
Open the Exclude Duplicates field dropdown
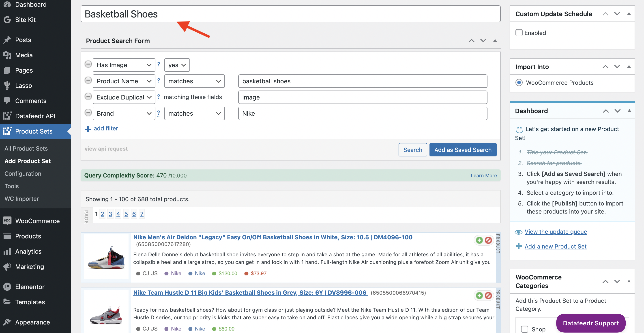(124, 97)
